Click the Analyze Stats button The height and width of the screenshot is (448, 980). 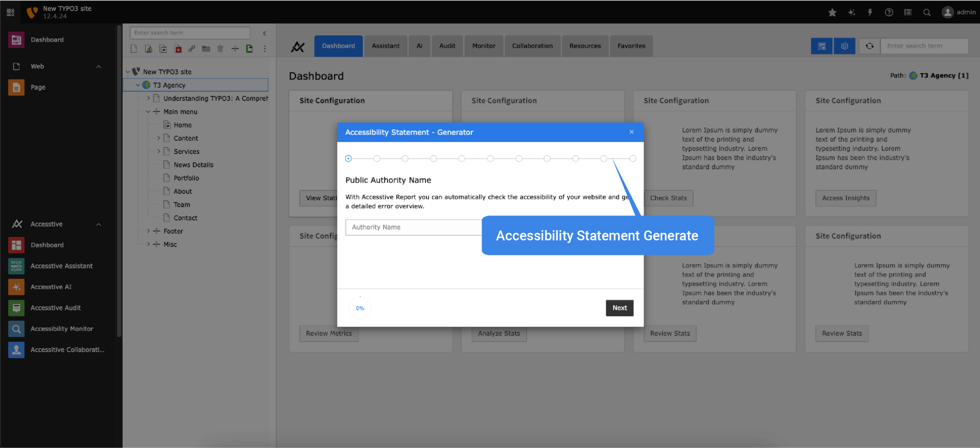(x=499, y=333)
